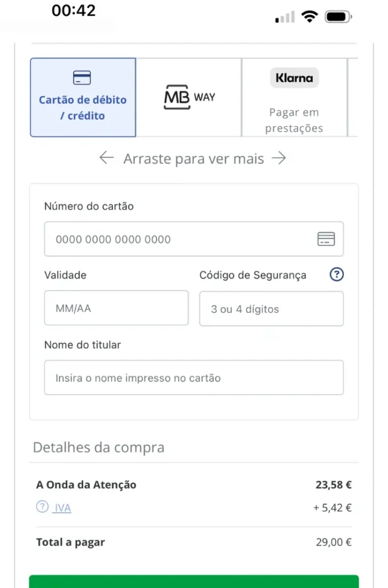
Task: Open the IVA details link
Action: [63, 508]
